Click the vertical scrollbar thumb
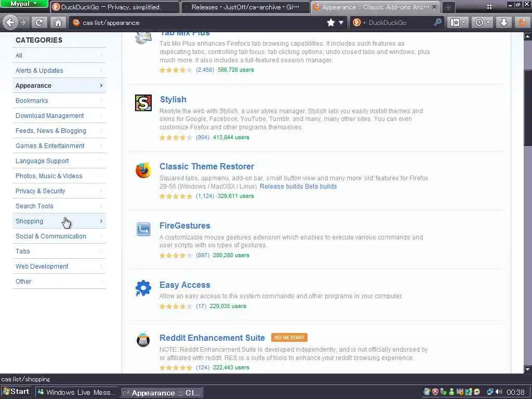Screen dimensions: 532x399 528,108
